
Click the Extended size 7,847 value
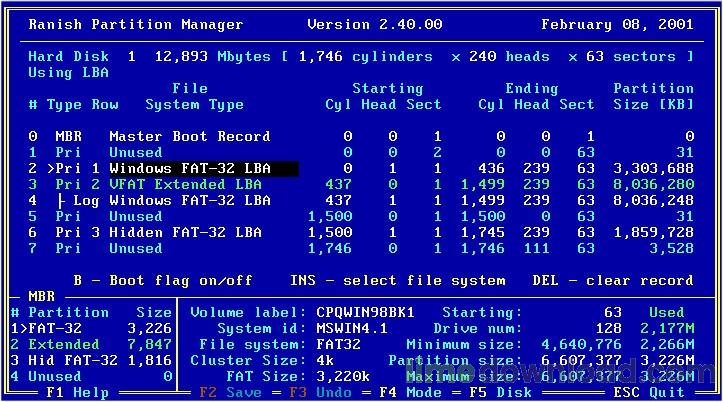pyautogui.click(x=150, y=344)
